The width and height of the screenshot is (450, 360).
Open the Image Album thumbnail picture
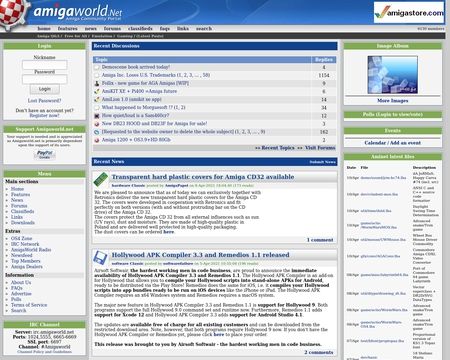[x=392, y=75]
